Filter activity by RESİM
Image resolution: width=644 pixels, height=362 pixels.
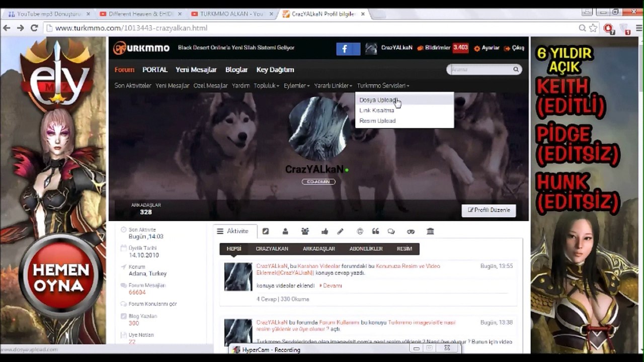(405, 249)
